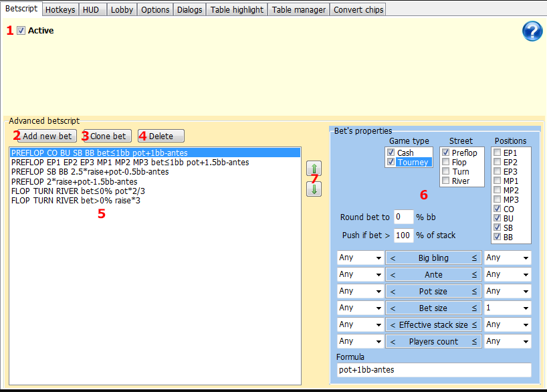The width and height of the screenshot is (547, 392).
Task: Toggle the Cash game type checkbox
Action: pos(391,153)
